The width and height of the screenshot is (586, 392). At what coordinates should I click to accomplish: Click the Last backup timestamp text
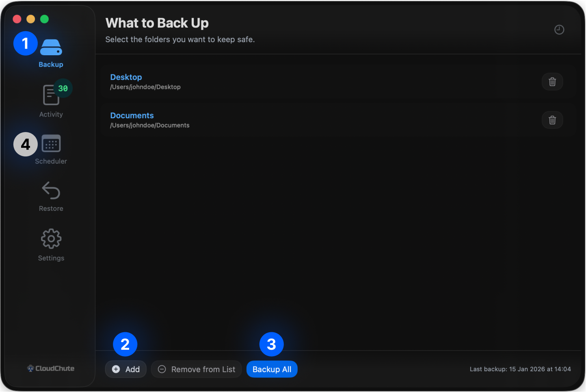coord(520,369)
